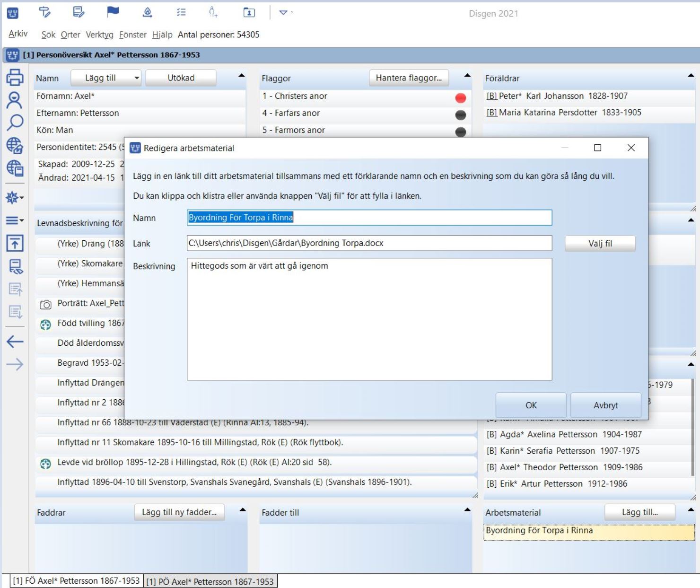
Task: Switch to PÖ Axel* Pettersson tab
Action: tap(210, 581)
